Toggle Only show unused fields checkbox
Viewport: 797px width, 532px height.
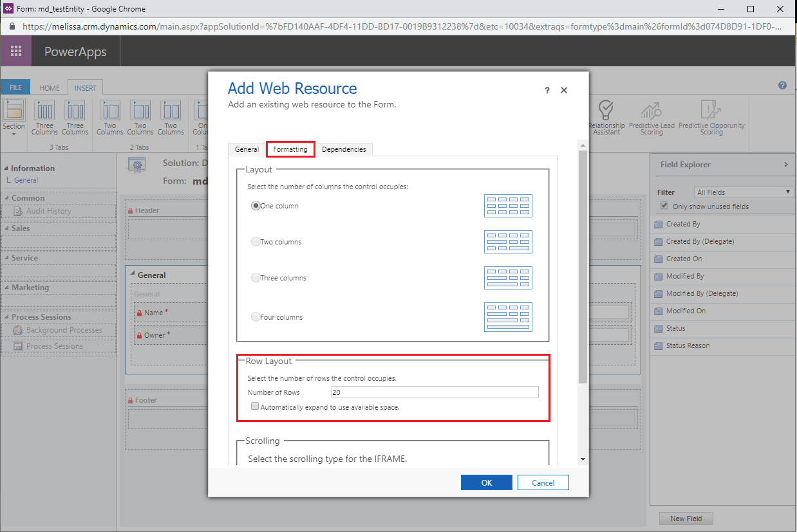pos(665,206)
